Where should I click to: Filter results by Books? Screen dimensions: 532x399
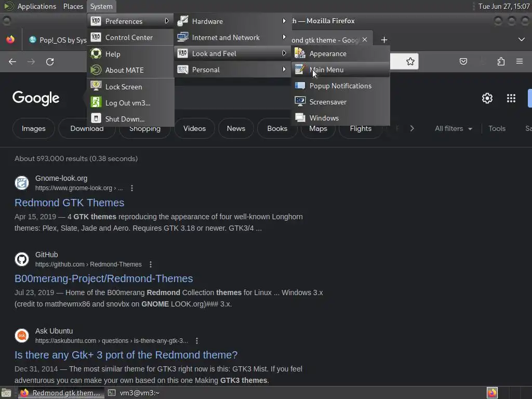click(x=277, y=128)
